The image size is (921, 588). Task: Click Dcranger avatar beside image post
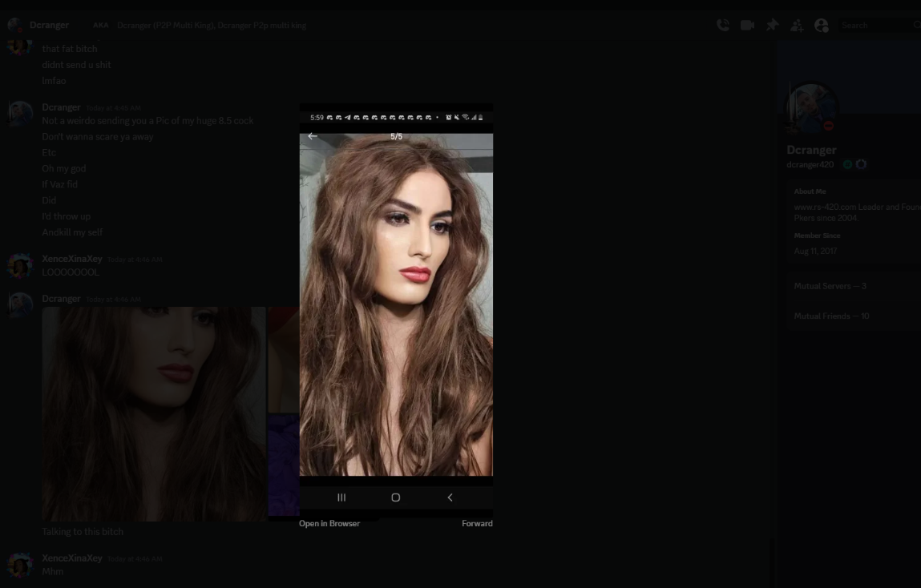point(20,305)
